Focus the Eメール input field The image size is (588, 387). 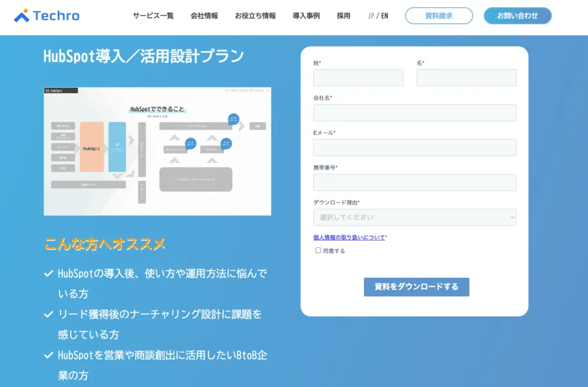click(x=415, y=148)
